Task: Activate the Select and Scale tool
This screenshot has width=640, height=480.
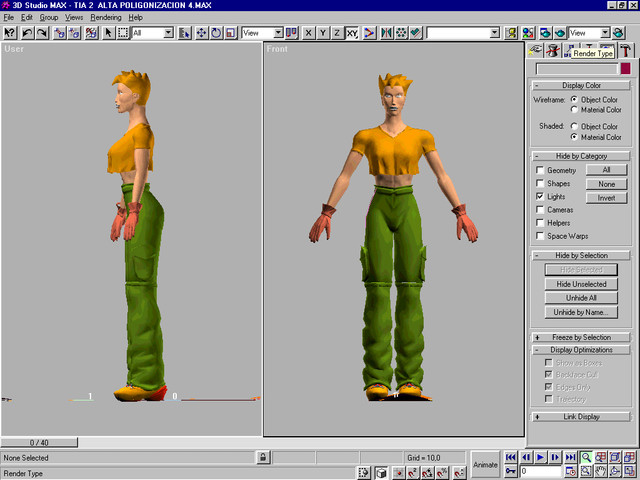Action: point(231,33)
